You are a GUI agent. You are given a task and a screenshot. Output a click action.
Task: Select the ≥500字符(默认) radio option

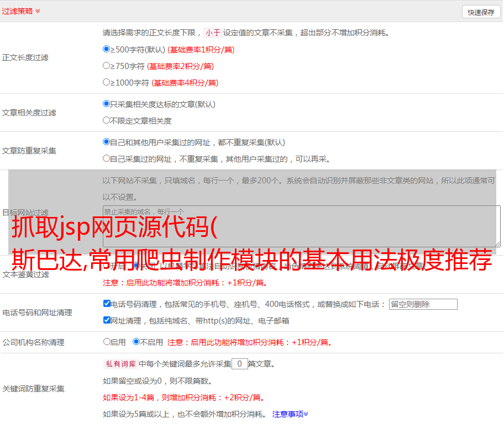(x=106, y=49)
